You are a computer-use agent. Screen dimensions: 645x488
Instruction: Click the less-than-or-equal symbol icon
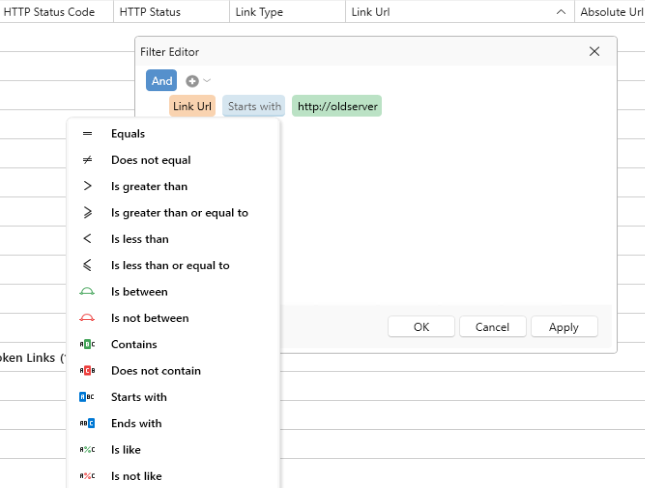[x=87, y=265]
